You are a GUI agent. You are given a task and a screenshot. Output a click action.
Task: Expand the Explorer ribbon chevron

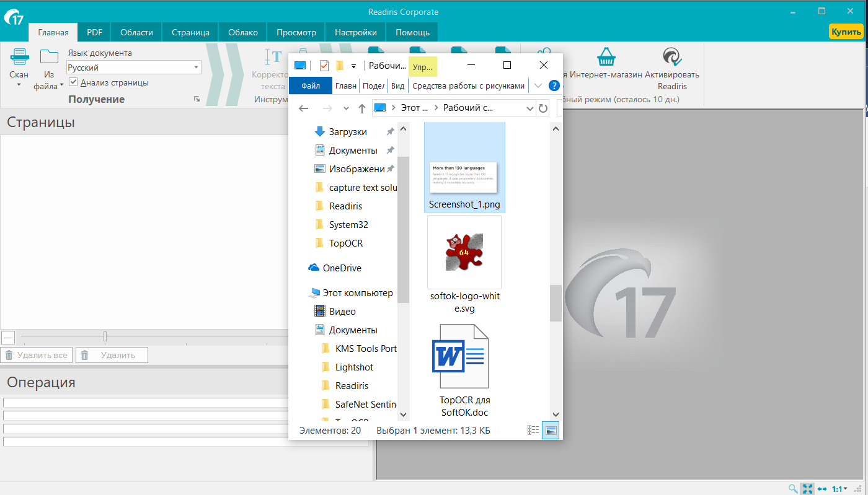(538, 86)
